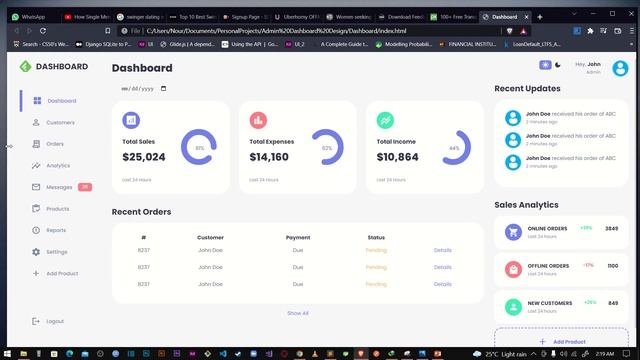Open the date picker calendar icon
640x360 pixels.
point(163,89)
